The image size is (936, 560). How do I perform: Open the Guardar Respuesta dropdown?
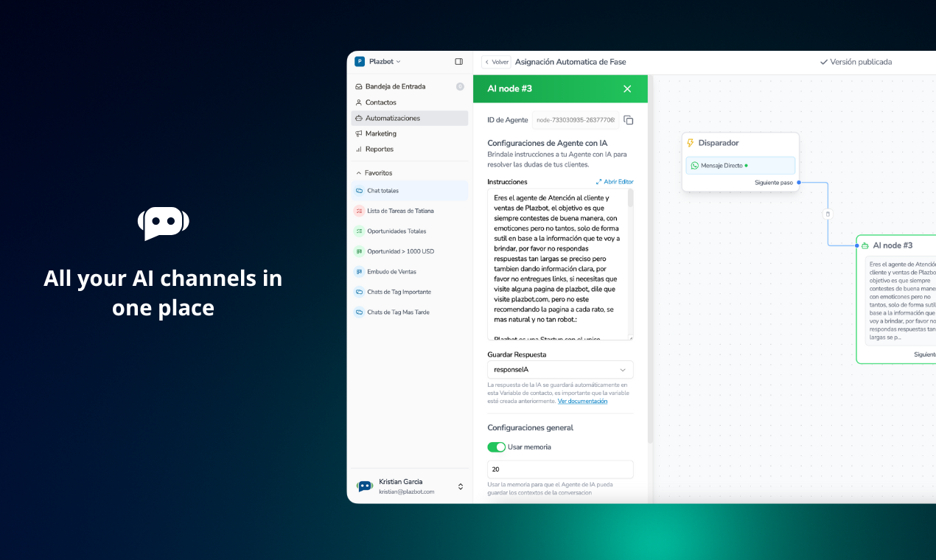[x=560, y=370]
